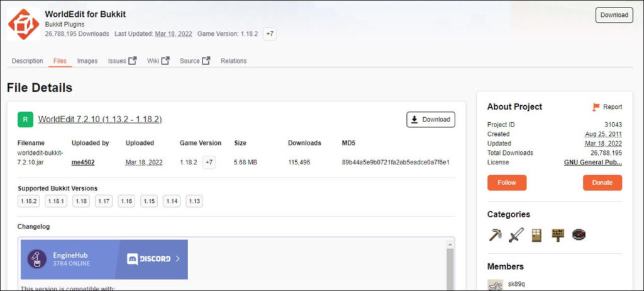Open uploader me4502 profile link
Image resolution: width=644 pixels, height=291 pixels.
(83, 162)
